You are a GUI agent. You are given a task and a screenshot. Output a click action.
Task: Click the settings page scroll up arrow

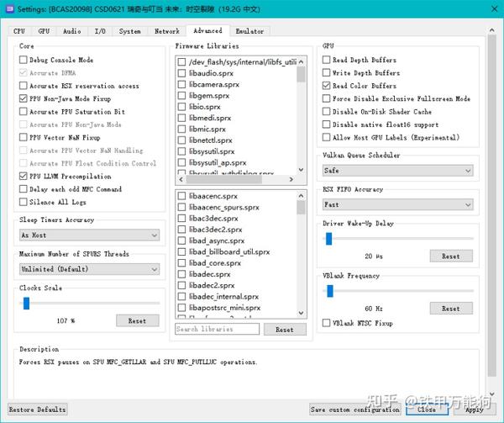pos(491,30)
